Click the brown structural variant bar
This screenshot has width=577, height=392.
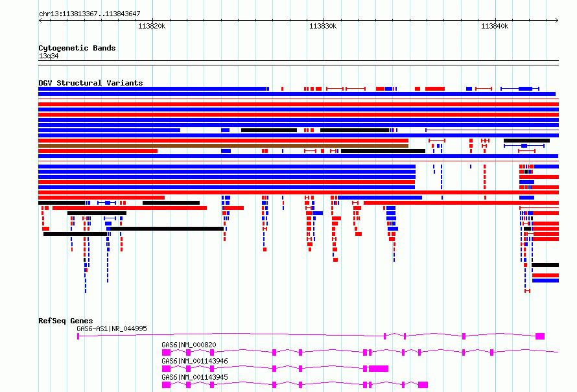[224, 146]
